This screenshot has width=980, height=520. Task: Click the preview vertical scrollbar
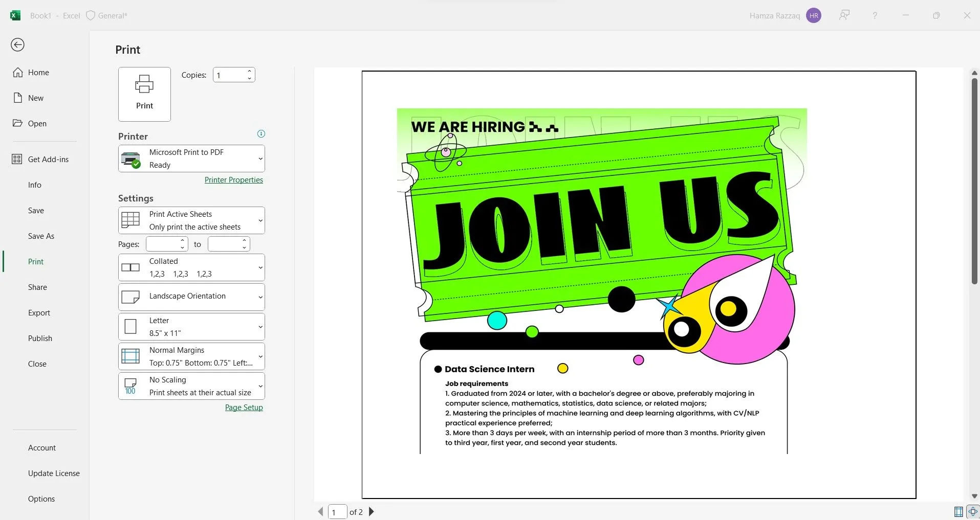(x=974, y=182)
